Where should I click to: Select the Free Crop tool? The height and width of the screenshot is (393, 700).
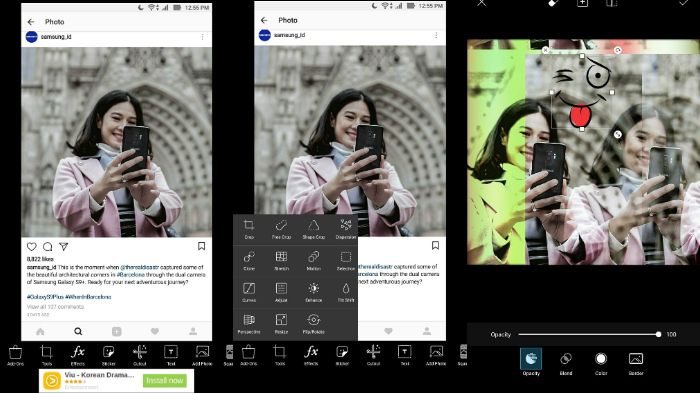[281, 229]
